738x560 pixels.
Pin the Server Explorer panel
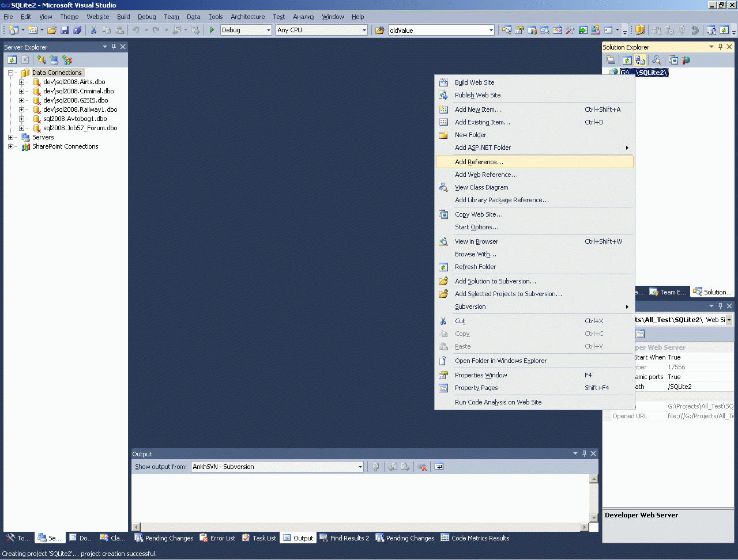click(x=114, y=47)
